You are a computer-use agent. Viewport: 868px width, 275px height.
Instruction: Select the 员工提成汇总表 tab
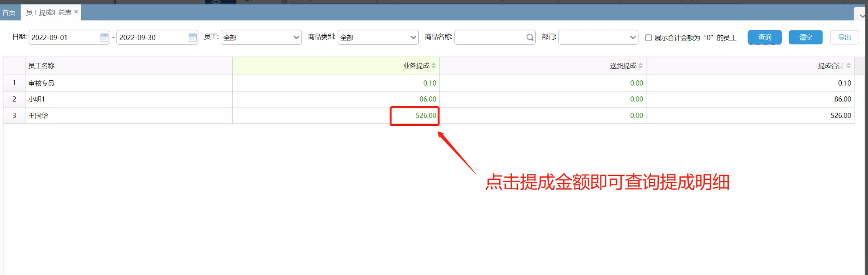[48, 12]
